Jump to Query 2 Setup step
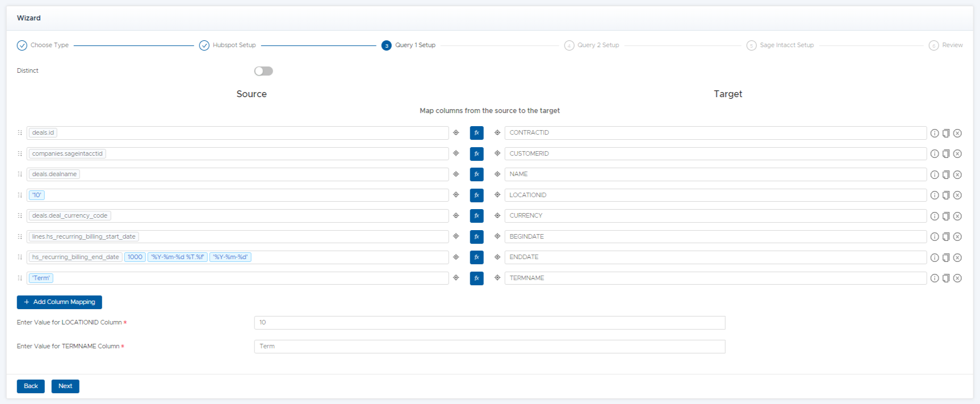Viewport: 980px width, 404px height. (592, 45)
